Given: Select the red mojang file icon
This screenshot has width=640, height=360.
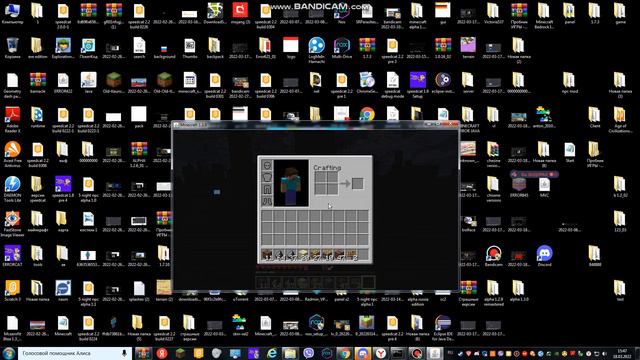Looking at the screenshot, I should tap(240, 13).
